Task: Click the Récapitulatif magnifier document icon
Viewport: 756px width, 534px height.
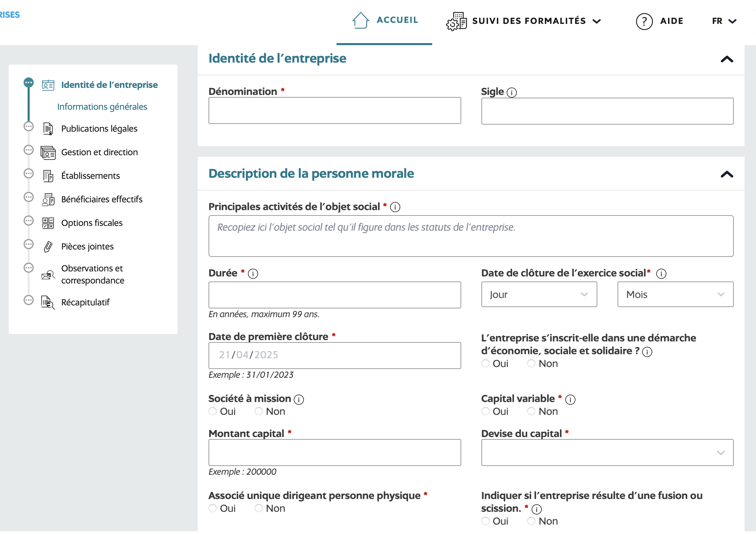Action: [48, 302]
